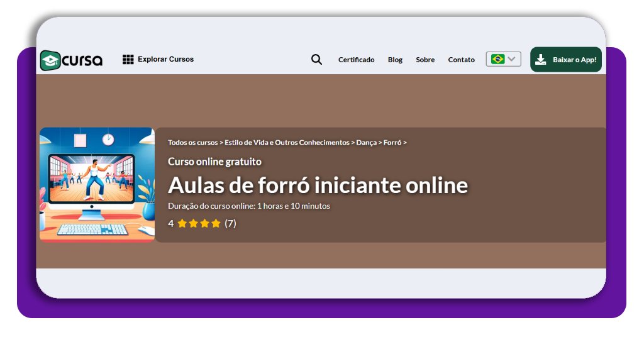Click the forró dance course thumbnail image
The height and width of the screenshot is (337, 644).
click(x=97, y=185)
